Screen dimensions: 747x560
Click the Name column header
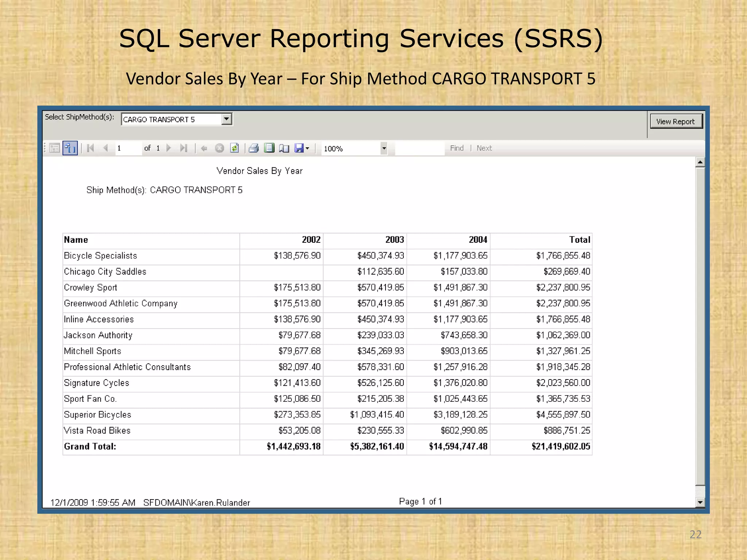[x=76, y=240]
